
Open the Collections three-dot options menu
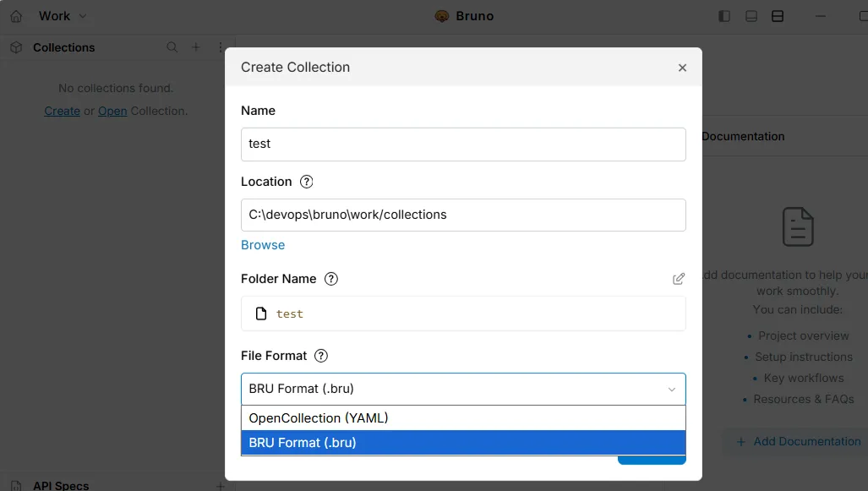221,47
